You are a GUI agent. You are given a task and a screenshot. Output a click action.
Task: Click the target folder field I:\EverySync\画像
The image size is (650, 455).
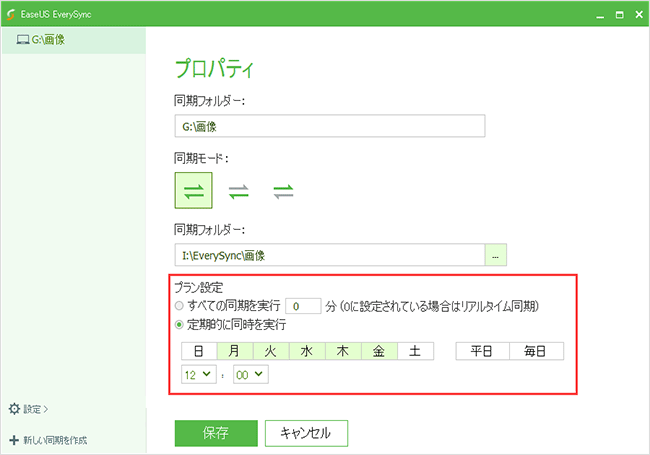click(x=330, y=255)
